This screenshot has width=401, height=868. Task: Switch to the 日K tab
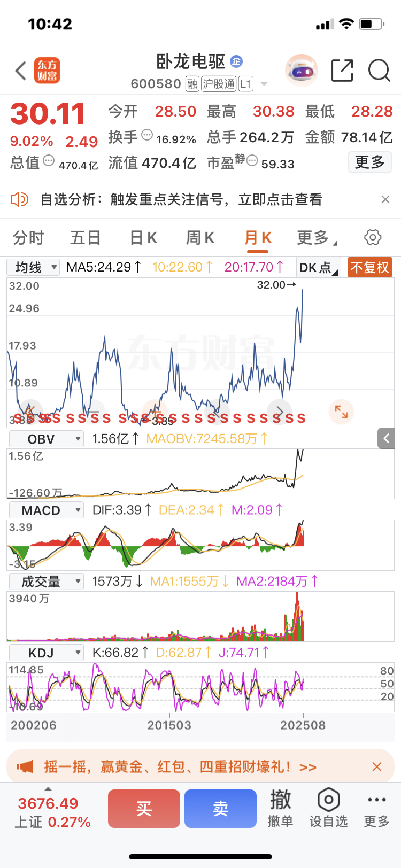(x=143, y=238)
